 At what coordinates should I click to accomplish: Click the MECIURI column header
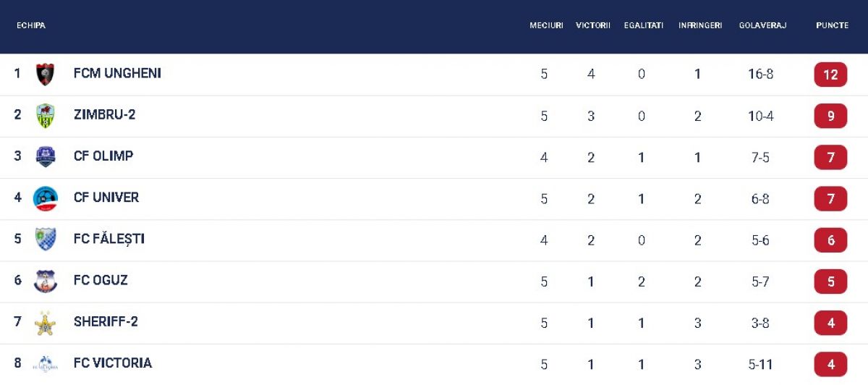546,25
